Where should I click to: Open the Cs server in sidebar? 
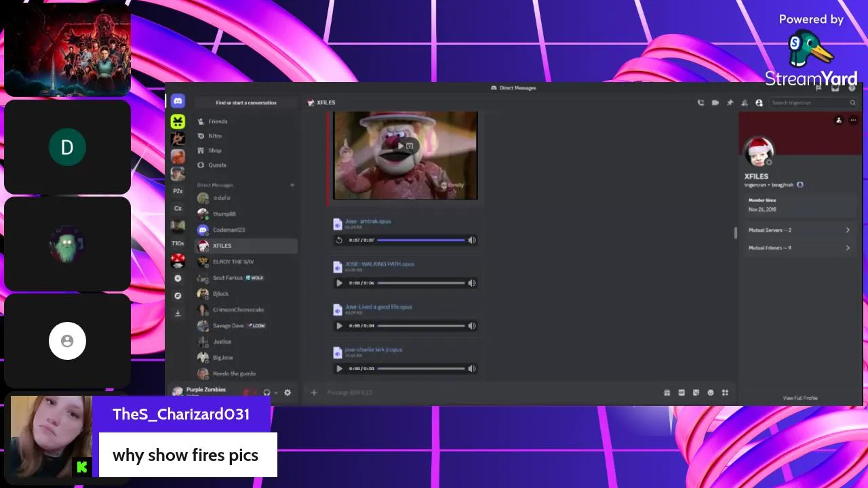tap(178, 209)
